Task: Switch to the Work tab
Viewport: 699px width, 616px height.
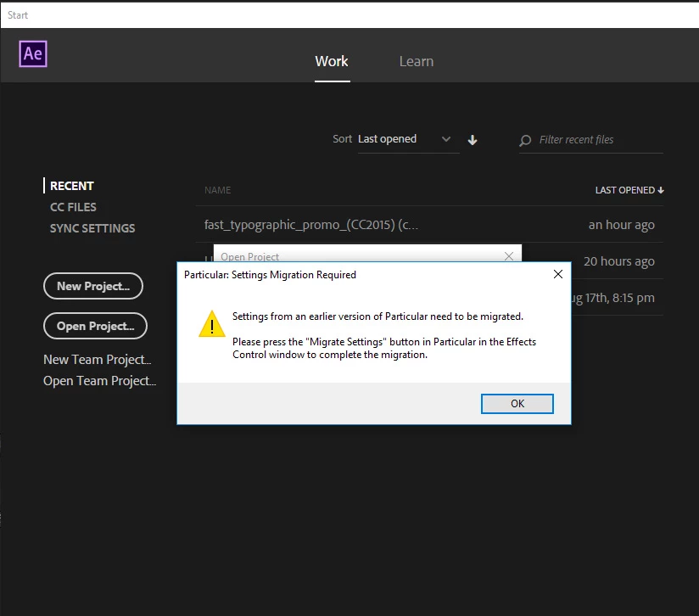Action: pos(332,61)
